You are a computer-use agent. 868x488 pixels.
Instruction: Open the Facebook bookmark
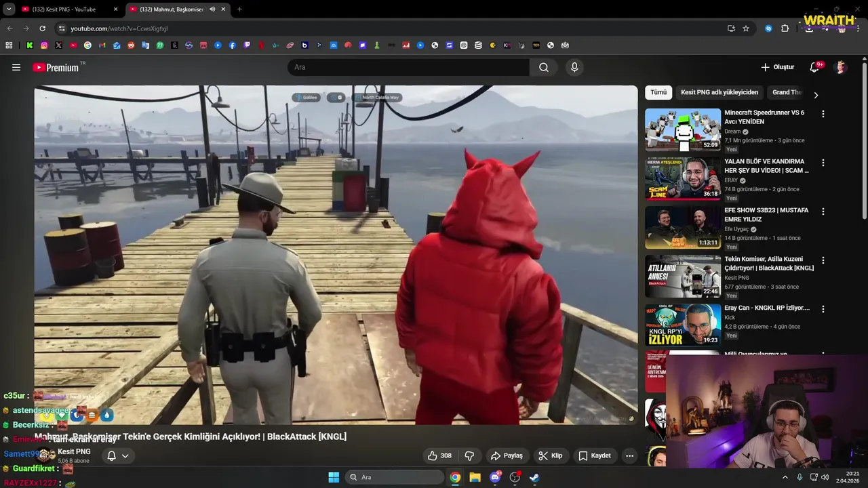233,45
